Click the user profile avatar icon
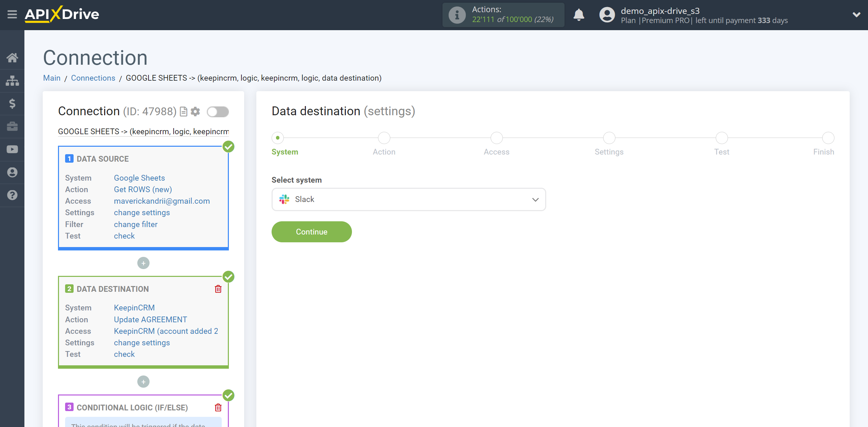 [x=607, y=15]
